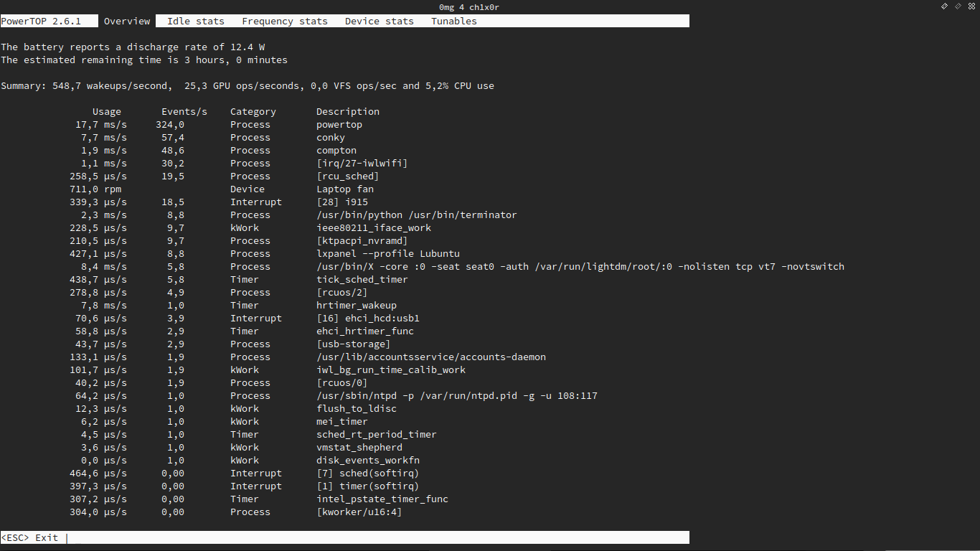The image size is (980, 551).
Task: Select the [usb-storage] process description
Action: point(354,344)
